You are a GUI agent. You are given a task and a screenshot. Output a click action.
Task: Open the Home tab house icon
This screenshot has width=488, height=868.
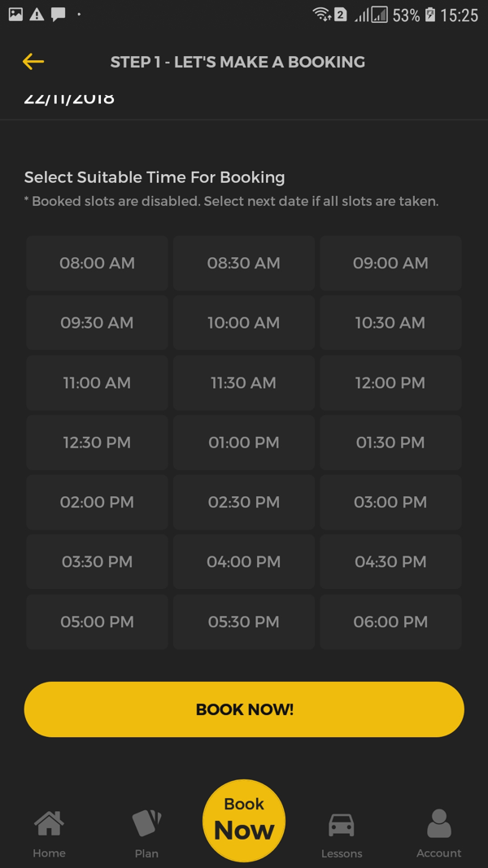[x=49, y=825]
